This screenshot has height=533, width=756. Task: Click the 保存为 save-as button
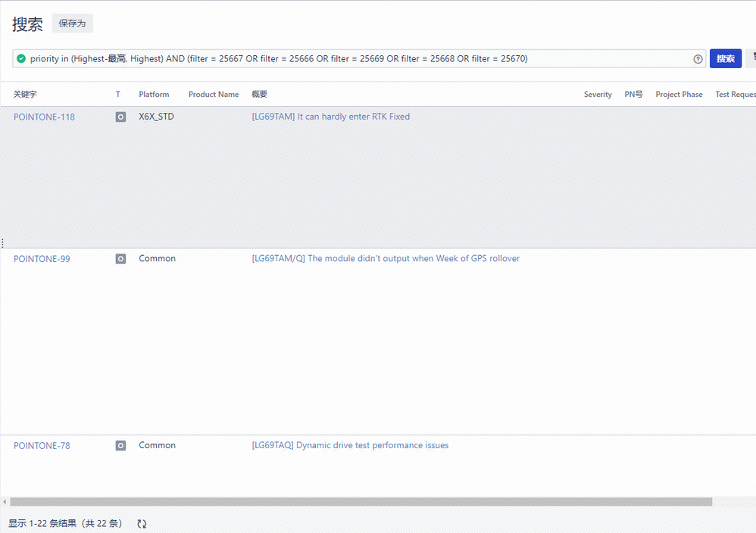point(72,23)
